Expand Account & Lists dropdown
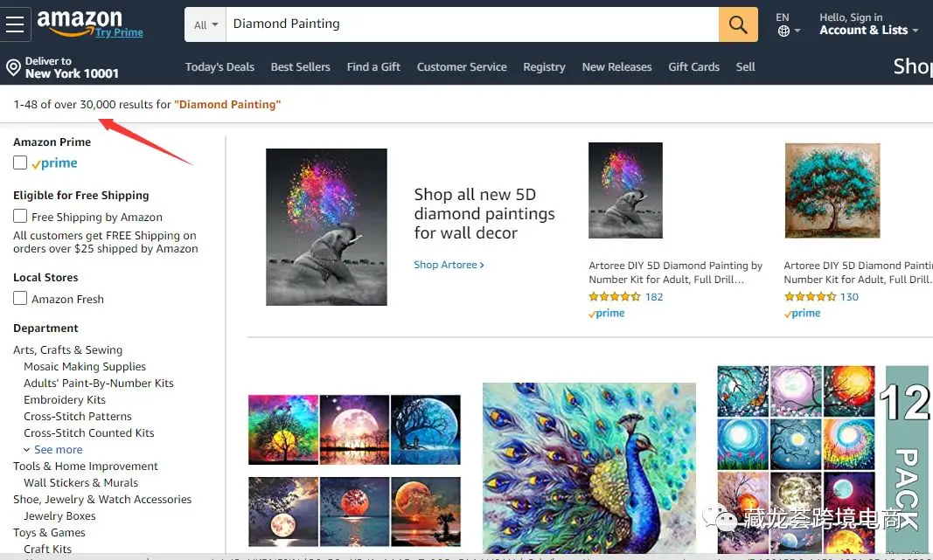 [x=868, y=31]
